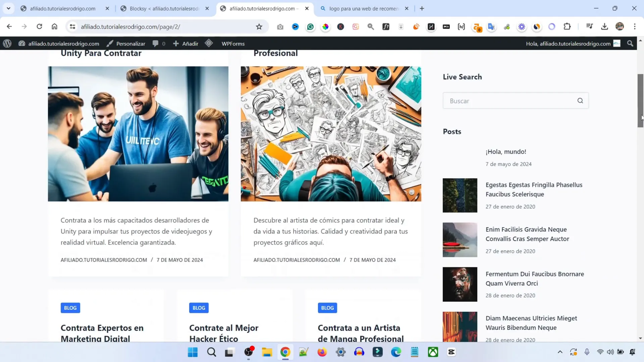Open the WPForms icon in the admin bar

(x=208, y=43)
